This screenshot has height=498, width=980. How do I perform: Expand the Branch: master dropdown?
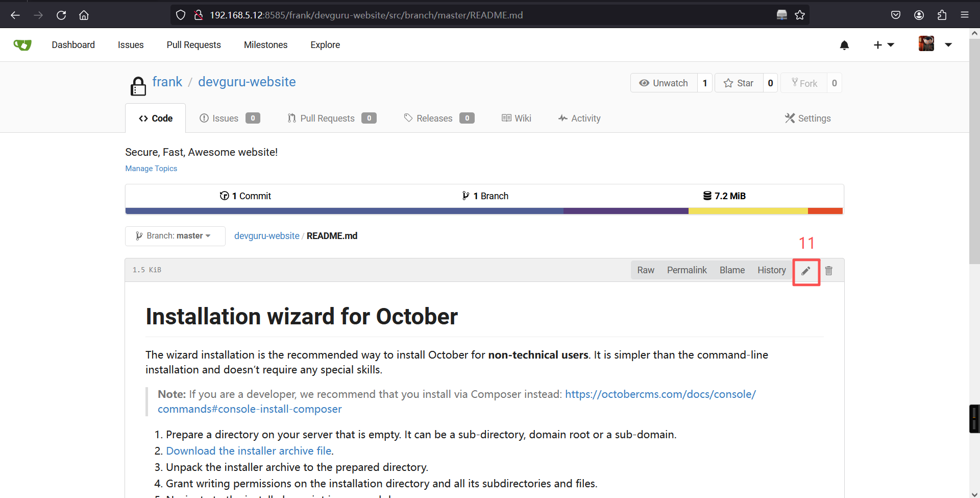coord(175,236)
